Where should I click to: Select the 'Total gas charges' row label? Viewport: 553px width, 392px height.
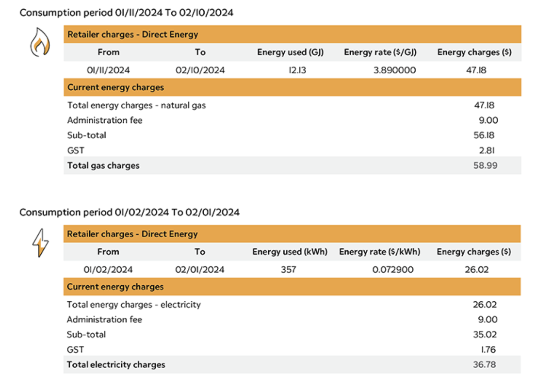click(x=103, y=165)
